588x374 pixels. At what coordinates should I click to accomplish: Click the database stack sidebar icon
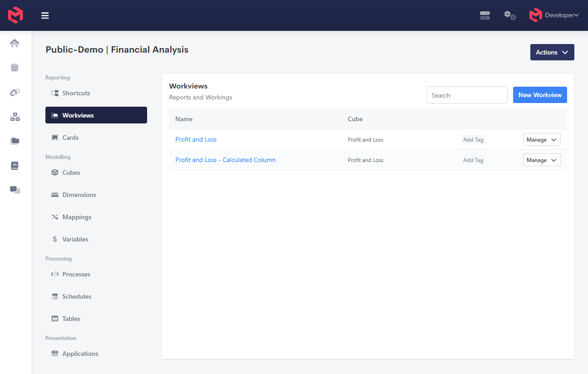point(15,68)
